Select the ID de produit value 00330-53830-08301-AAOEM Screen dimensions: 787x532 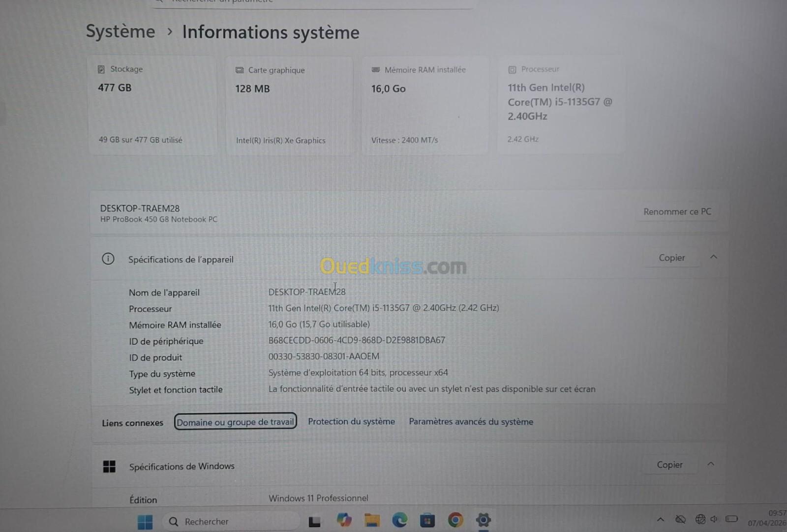pos(324,356)
